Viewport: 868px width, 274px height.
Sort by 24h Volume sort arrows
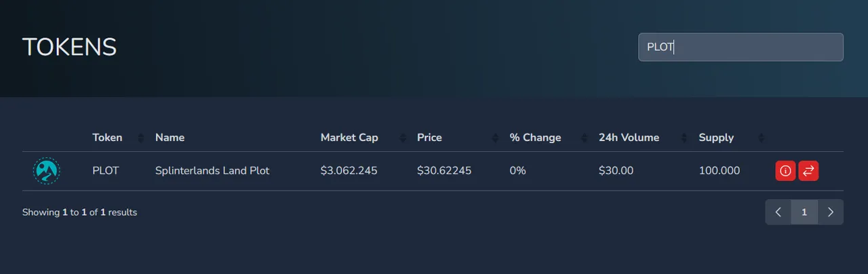pyautogui.click(x=685, y=138)
